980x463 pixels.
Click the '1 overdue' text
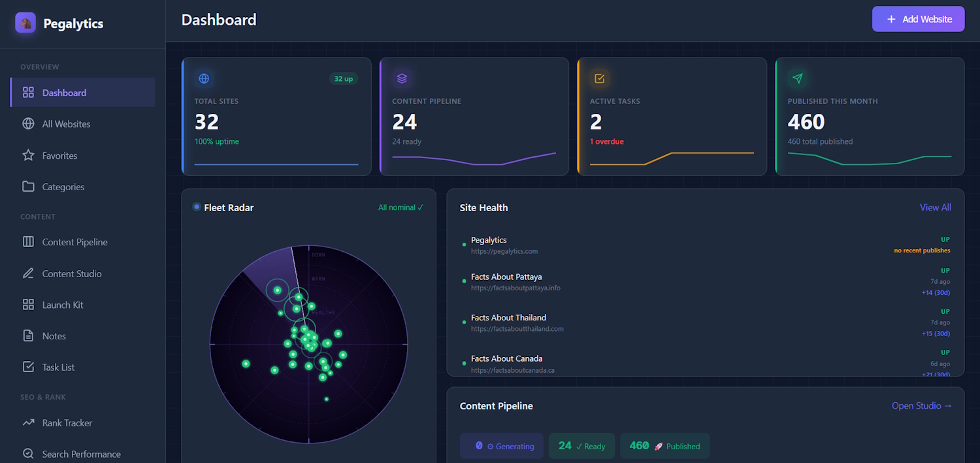(x=607, y=141)
